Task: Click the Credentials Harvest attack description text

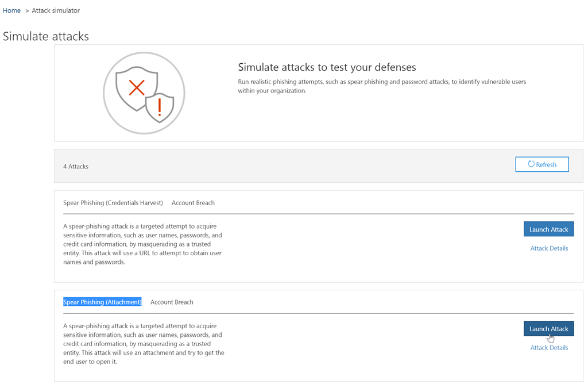Action: tap(142, 244)
